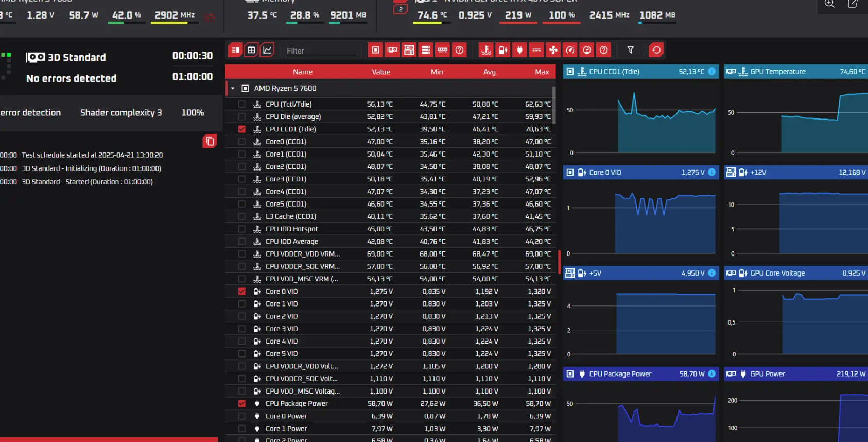This screenshot has width=868, height=442.
Task: Click into the Filter text field
Action: (x=320, y=51)
